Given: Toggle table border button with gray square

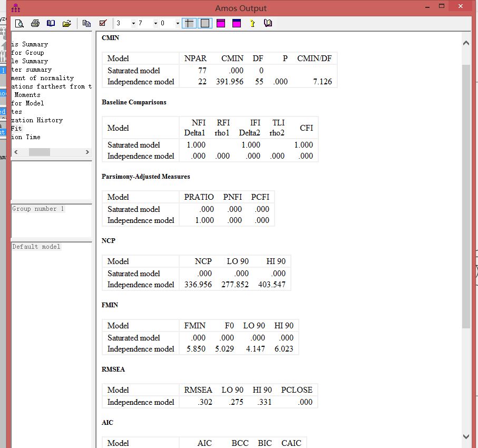Looking at the screenshot, I should click(x=205, y=23).
